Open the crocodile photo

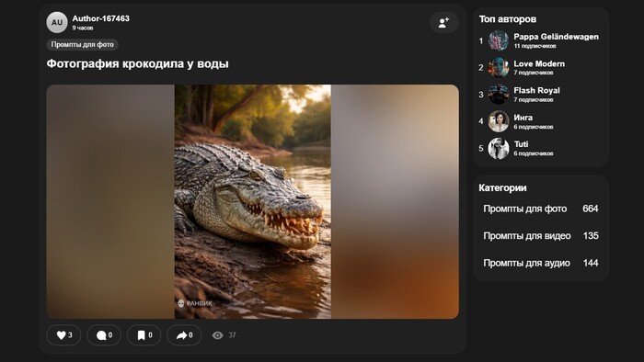point(253,202)
